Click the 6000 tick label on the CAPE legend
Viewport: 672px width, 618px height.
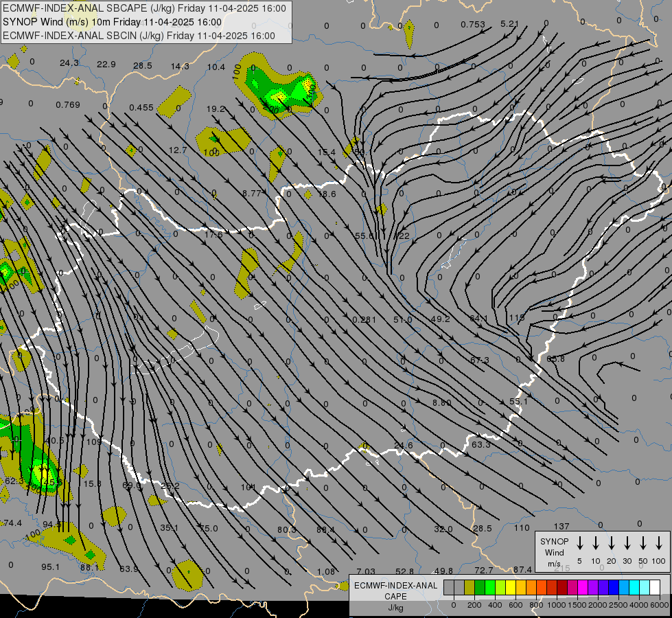pos(660,605)
